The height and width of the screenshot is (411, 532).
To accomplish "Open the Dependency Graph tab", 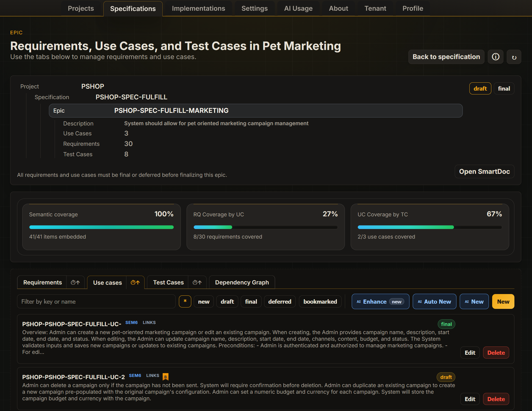I will pos(242,282).
